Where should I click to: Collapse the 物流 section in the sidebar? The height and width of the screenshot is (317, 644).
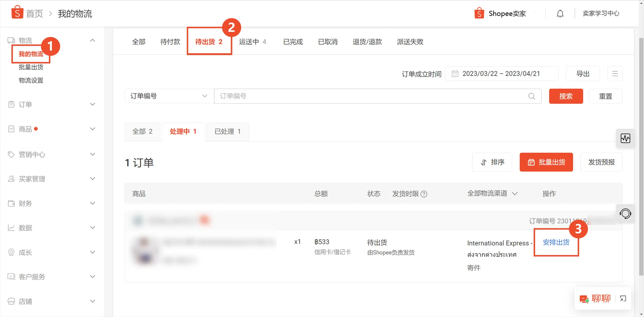tap(92, 40)
